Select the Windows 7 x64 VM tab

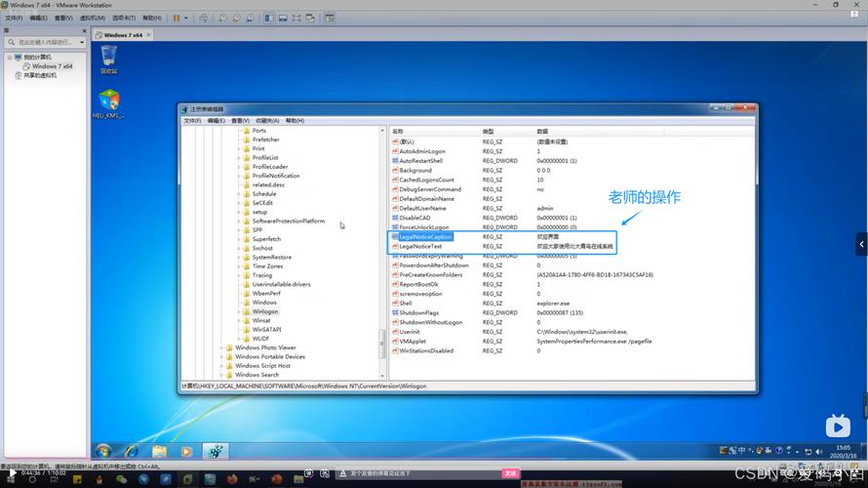[123, 35]
